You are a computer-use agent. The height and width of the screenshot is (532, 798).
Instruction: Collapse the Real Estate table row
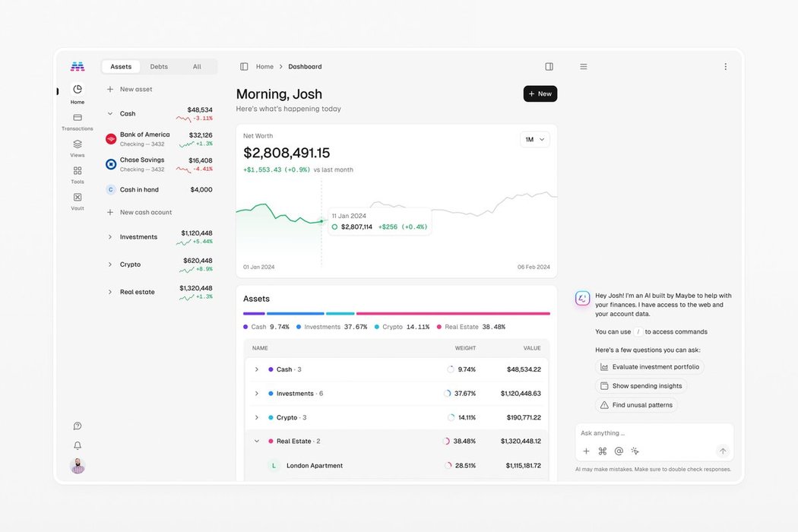[257, 441]
